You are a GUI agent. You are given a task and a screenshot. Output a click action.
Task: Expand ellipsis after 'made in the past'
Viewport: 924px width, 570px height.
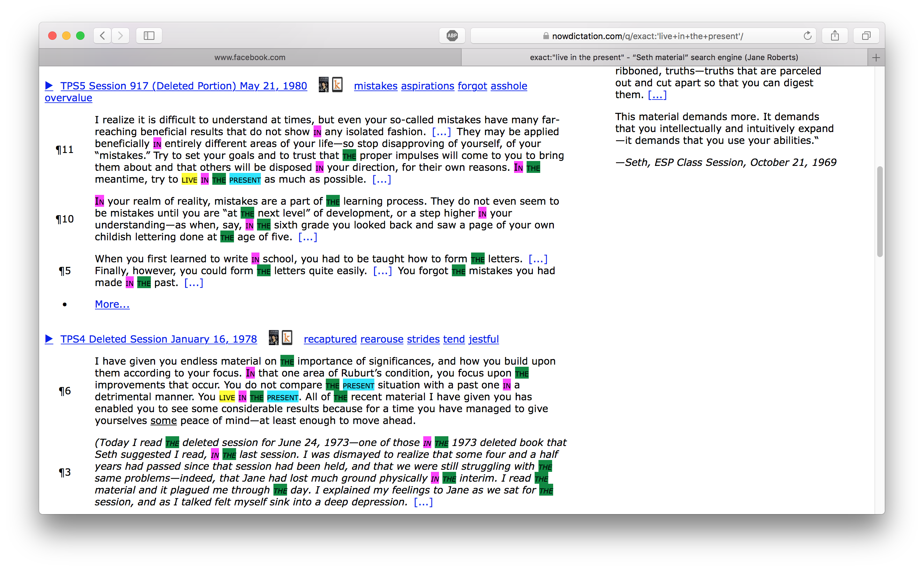(193, 283)
